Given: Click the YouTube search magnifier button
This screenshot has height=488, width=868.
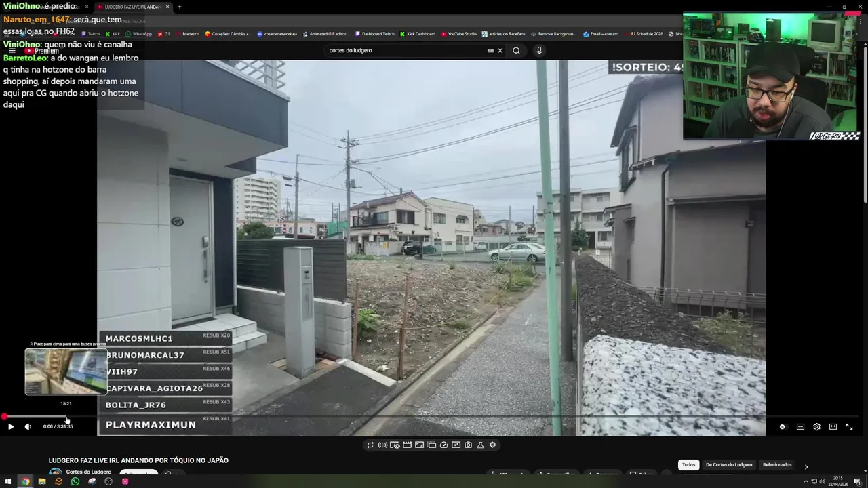Looking at the screenshot, I should [516, 50].
